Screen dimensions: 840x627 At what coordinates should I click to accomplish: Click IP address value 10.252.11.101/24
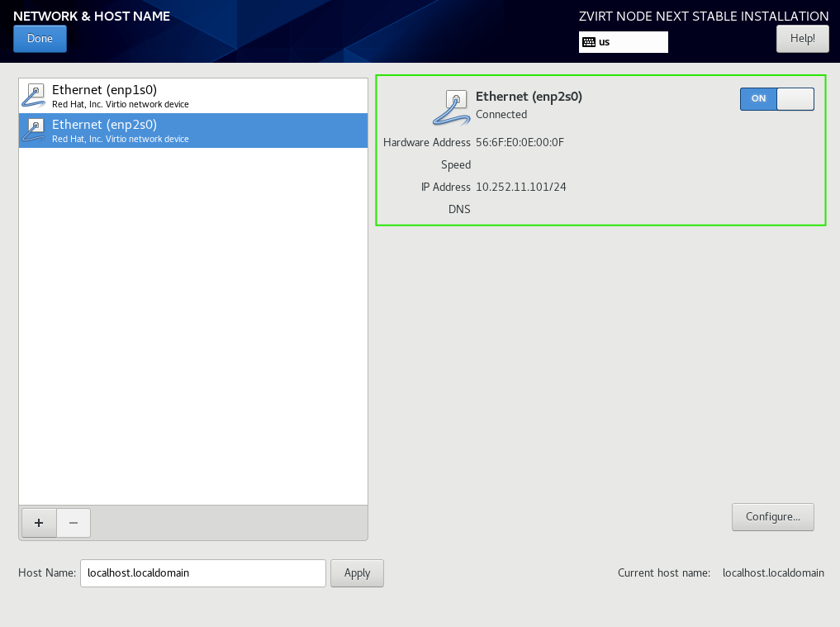pyautogui.click(x=520, y=187)
